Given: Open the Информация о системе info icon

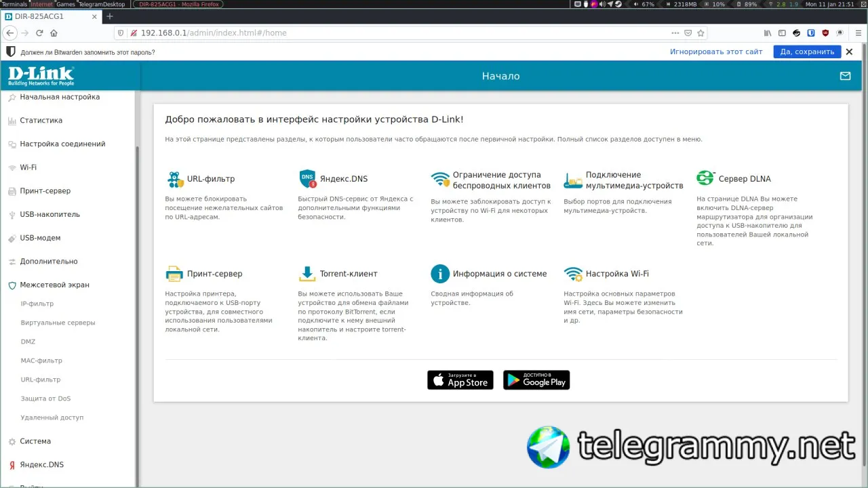Looking at the screenshot, I should [440, 274].
